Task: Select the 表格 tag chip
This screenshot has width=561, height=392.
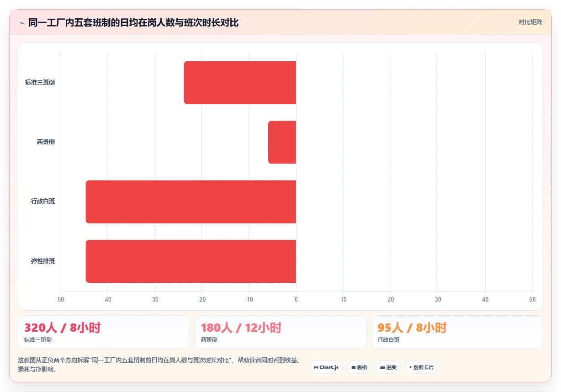Action: [x=359, y=367]
